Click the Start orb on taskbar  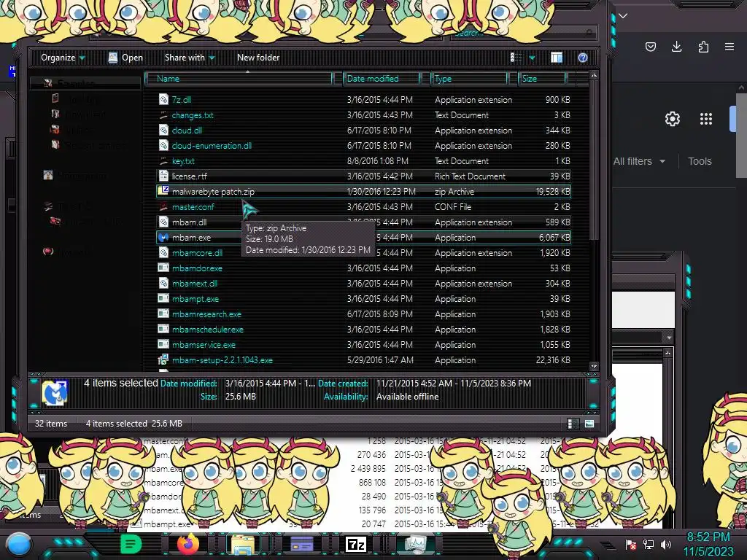point(19,544)
